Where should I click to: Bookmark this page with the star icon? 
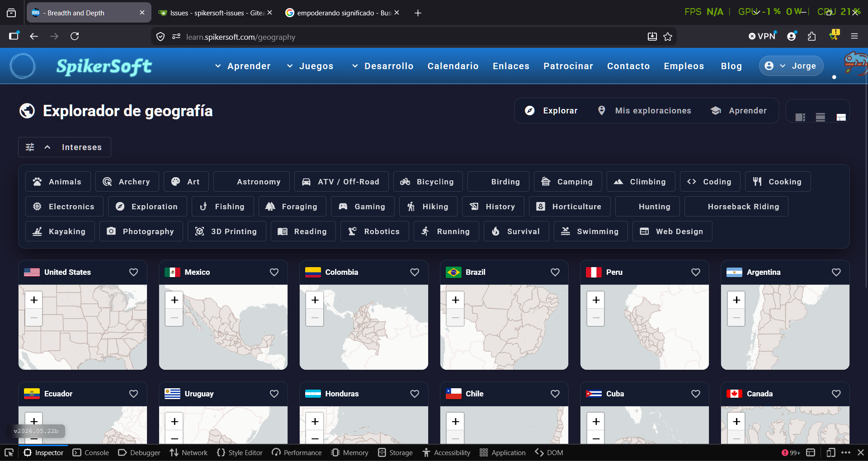tap(668, 37)
